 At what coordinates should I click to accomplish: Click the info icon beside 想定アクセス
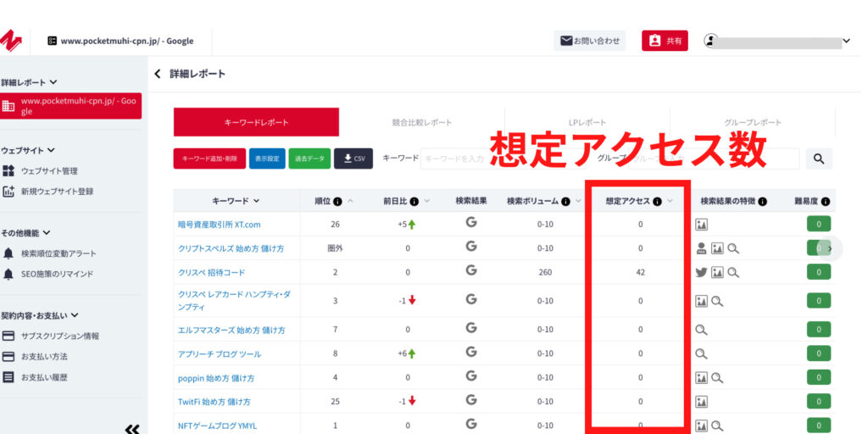tap(657, 202)
